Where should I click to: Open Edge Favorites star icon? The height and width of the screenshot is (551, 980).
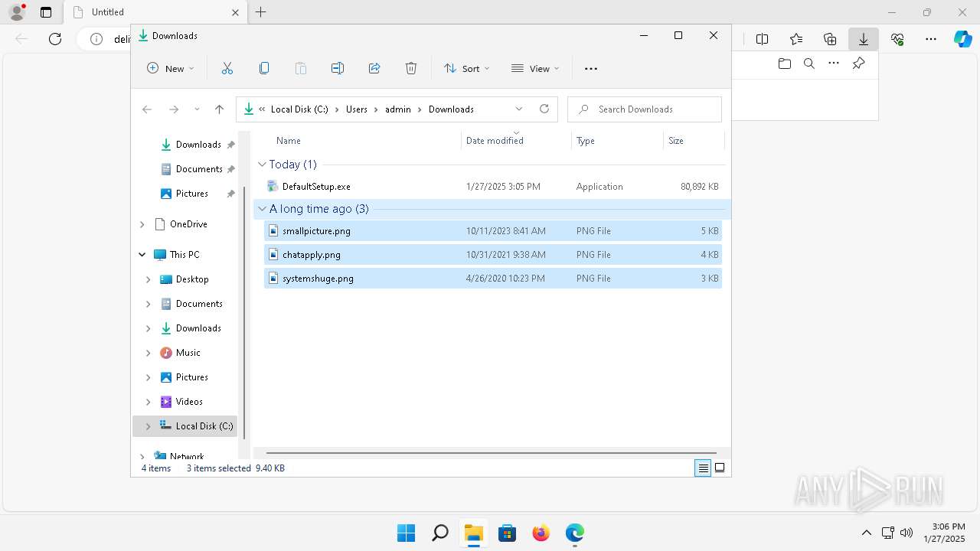point(796,39)
